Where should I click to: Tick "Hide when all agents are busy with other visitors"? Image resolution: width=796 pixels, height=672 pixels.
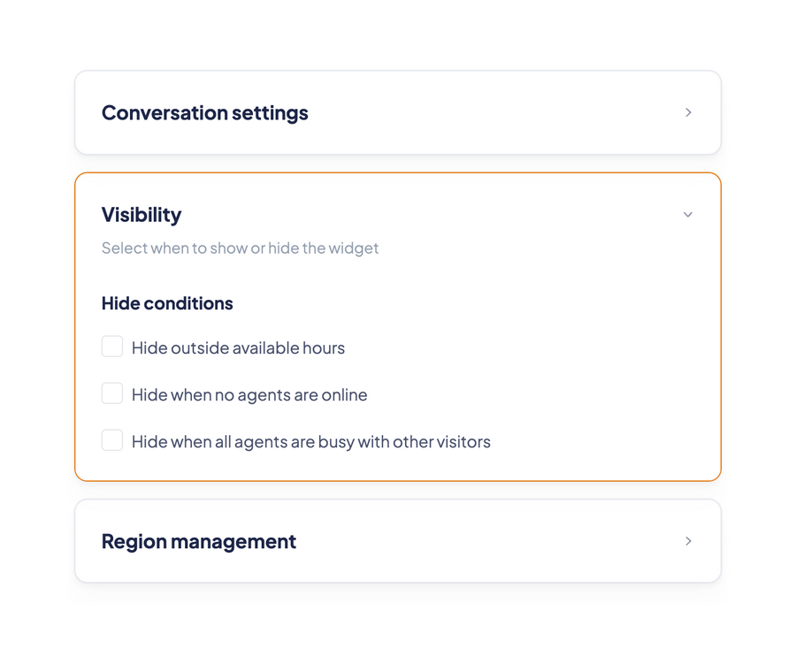click(112, 439)
